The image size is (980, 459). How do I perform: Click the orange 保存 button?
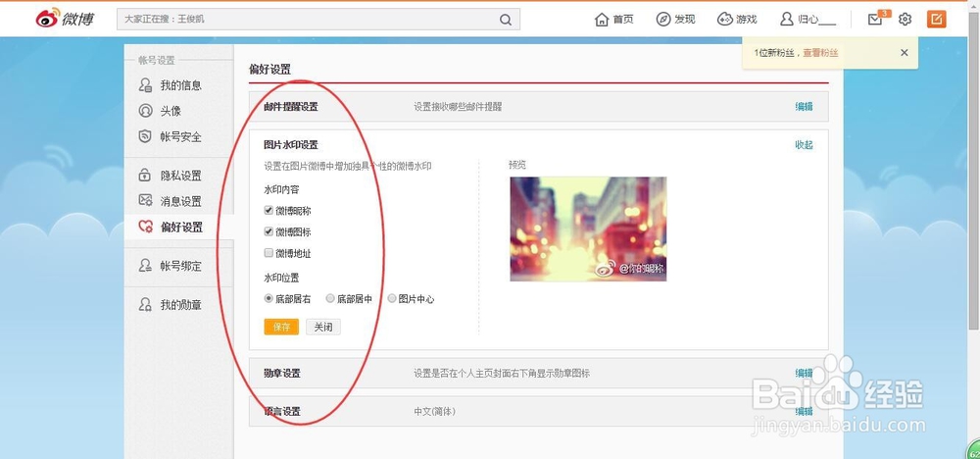281,327
